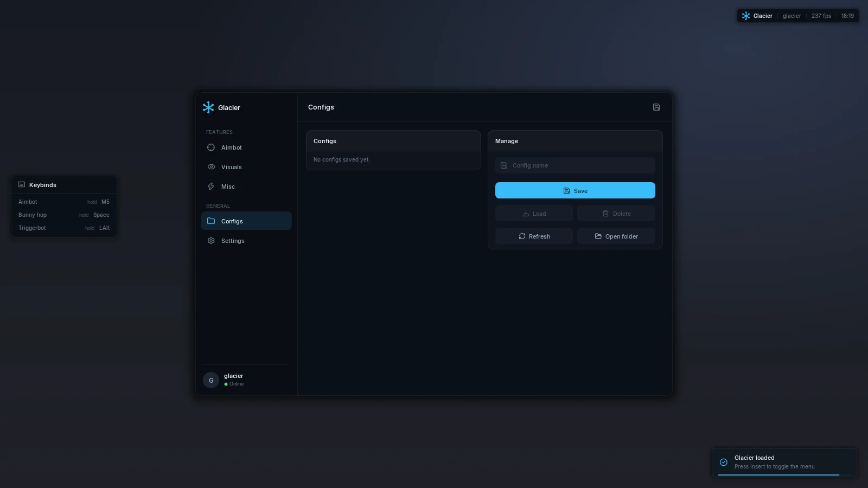This screenshot has height=488, width=868.
Task: Click the Glacier snowflake logo in sidebar
Action: (208, 107)
